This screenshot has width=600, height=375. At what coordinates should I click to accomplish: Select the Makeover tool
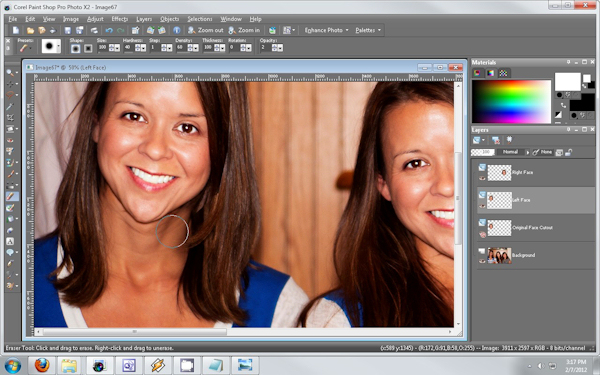tap(10, 152)
